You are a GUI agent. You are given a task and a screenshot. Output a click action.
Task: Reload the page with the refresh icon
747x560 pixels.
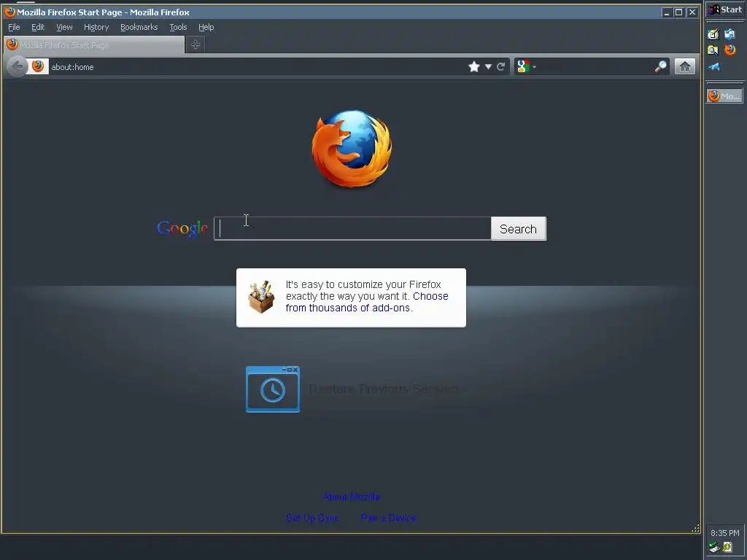tap(500, 66)
